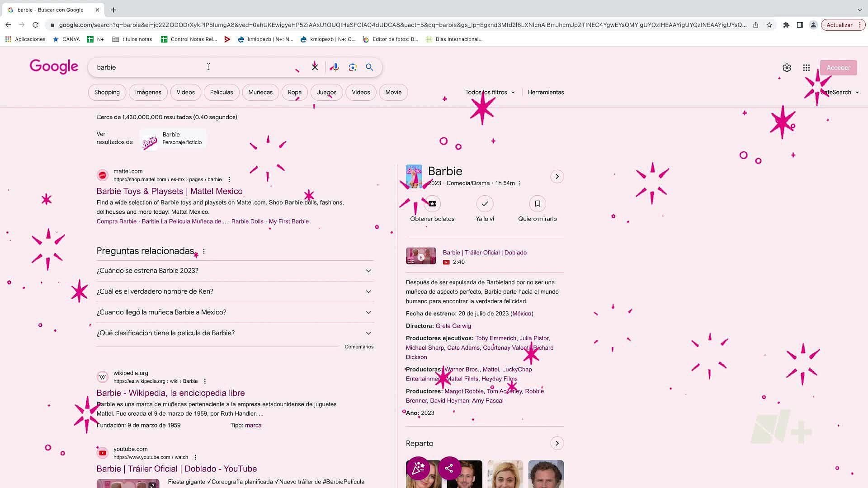The width and height of the screenshot is (868, 488).
Task: Select the Juegos filter chip
Action: click(x=327, y=92)
